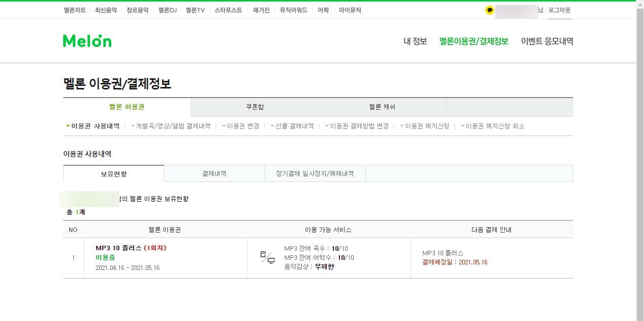Click the Kakao talk bubble icon

pos(489,10)
